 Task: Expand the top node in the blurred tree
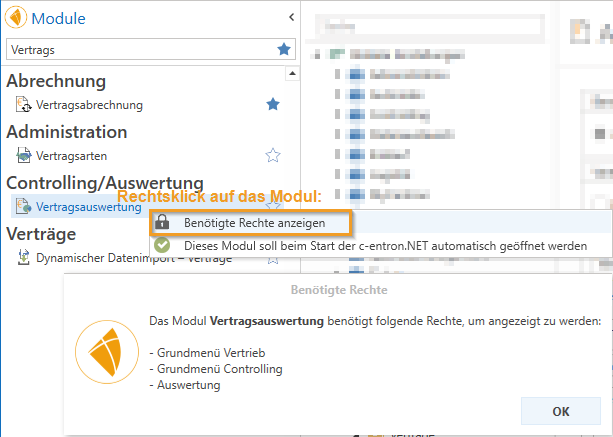316,54
